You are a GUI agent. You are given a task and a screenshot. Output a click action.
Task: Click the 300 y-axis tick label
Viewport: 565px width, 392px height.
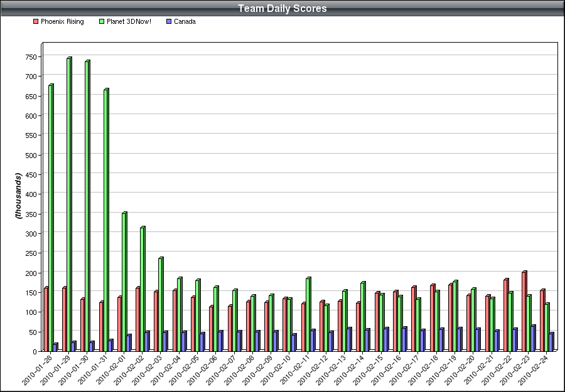click(31, 233)
